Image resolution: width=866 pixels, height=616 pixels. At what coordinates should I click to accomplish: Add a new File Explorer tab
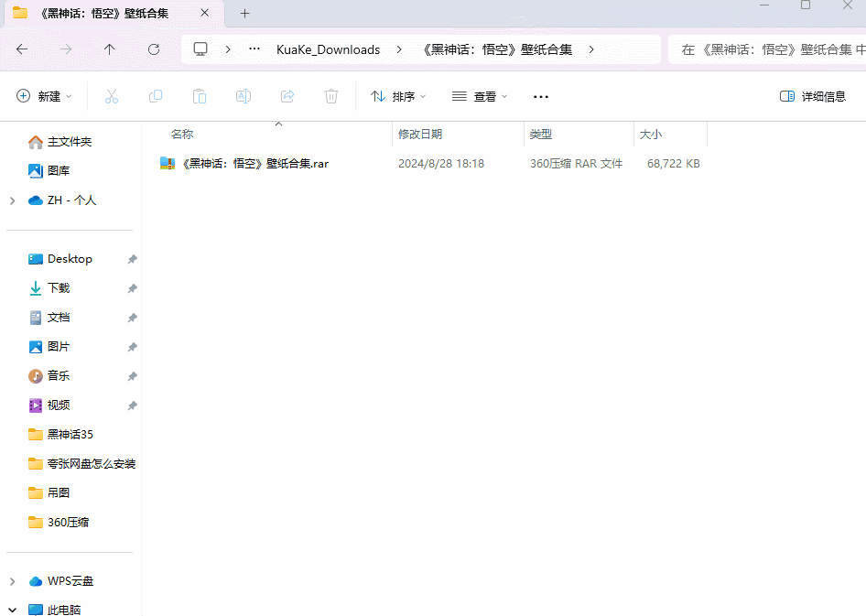[x=245, y=13]
